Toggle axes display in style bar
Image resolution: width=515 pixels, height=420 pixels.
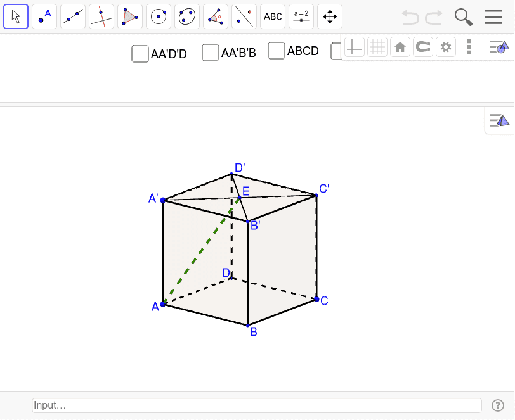tap(355, 48)
